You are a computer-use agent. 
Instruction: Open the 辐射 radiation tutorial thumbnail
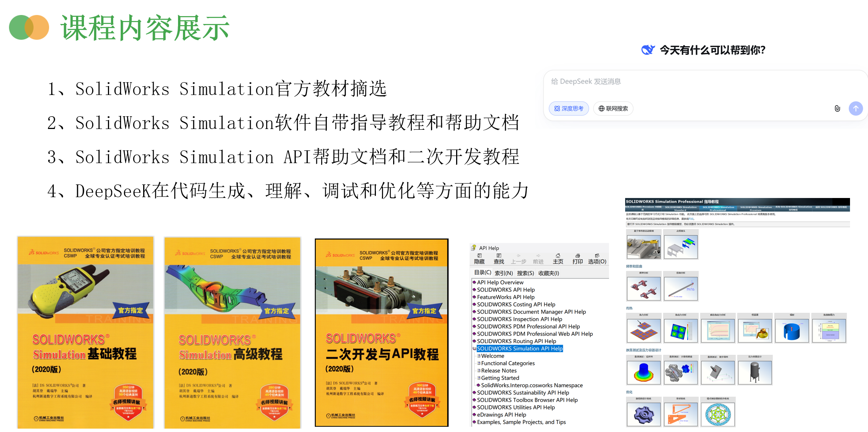pos(792,330)
